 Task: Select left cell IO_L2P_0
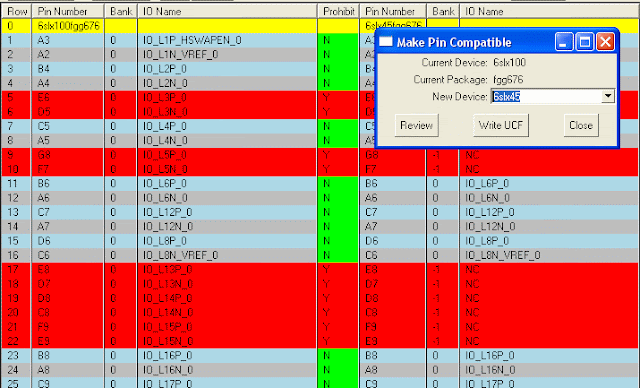(x=227, y=69)
